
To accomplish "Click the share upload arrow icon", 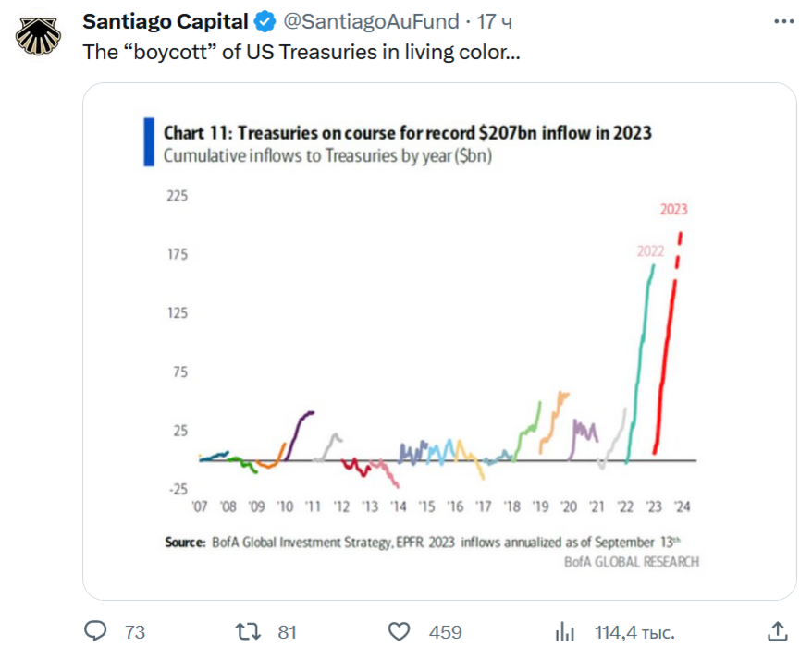I will (775, 631).
